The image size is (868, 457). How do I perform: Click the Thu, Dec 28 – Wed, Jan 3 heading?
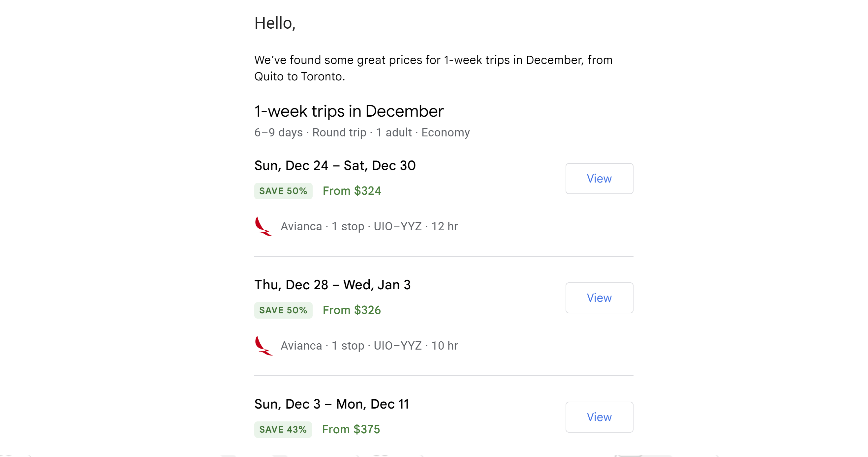coord(332,285)
